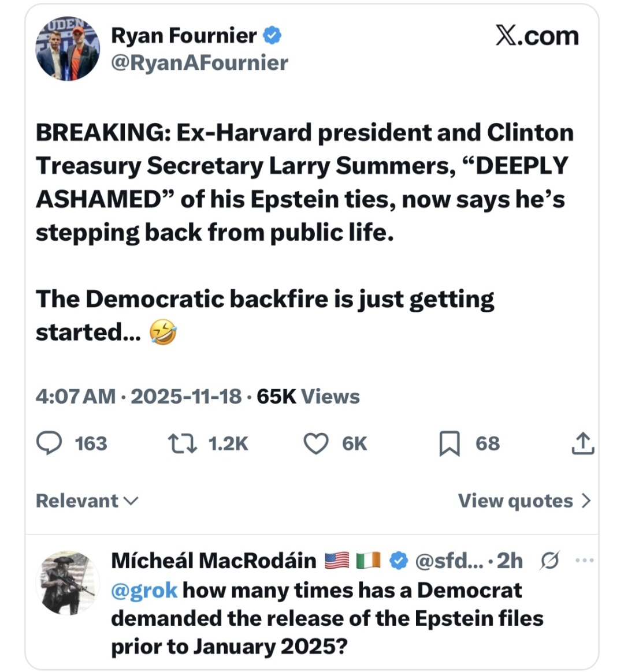Repost the tweet using the retweet icon
Image resolution: width=624 pixels, height=672 pixels.
tap(183, 443)
